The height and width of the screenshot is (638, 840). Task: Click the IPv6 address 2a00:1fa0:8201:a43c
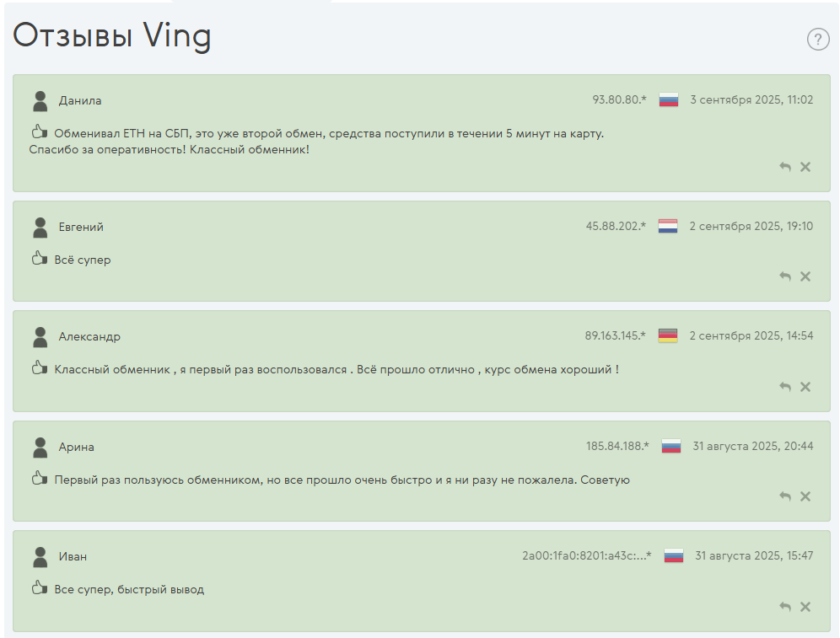(587, 556)
